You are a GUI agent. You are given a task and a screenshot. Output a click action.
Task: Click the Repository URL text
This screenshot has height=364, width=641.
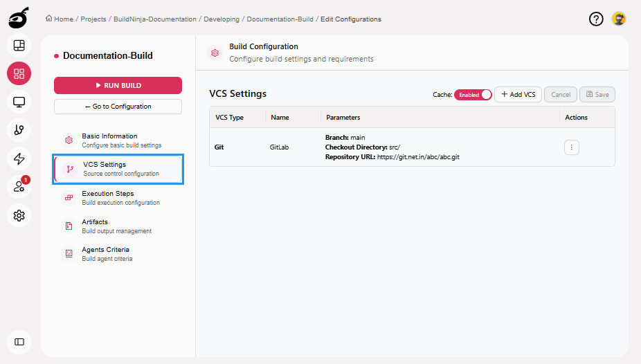(x=392, y=157)
